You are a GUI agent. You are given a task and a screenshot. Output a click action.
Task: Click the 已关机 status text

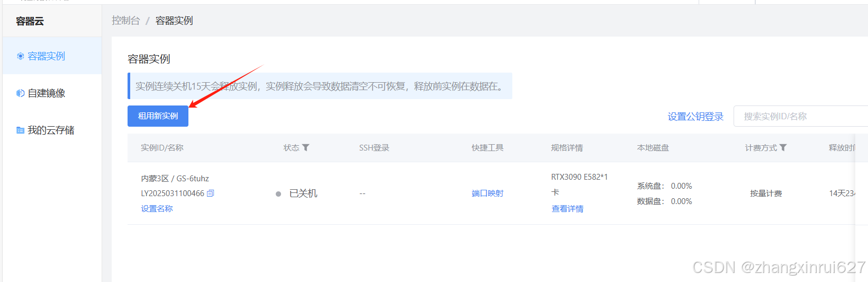303,193
